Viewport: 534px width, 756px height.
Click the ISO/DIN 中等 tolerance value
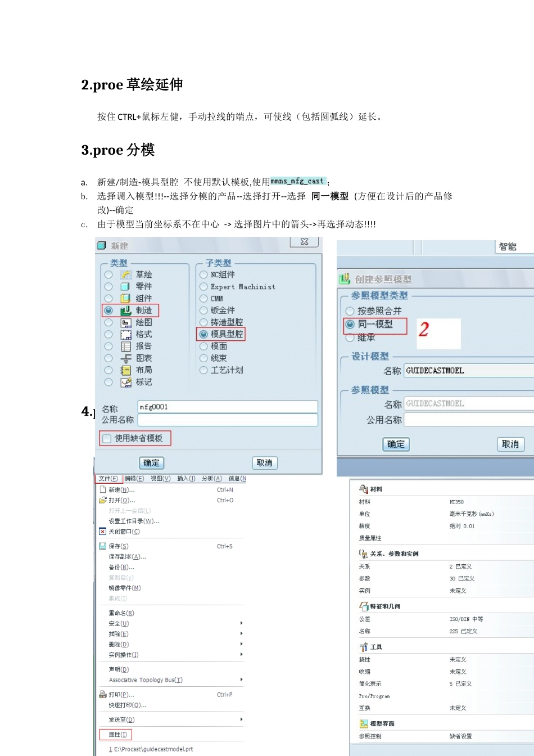click(466, 619)
